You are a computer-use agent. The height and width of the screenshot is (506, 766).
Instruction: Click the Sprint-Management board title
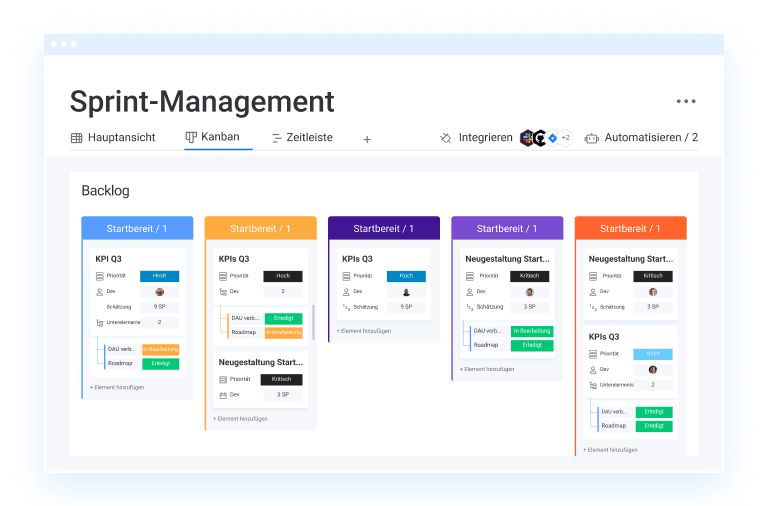202,102
